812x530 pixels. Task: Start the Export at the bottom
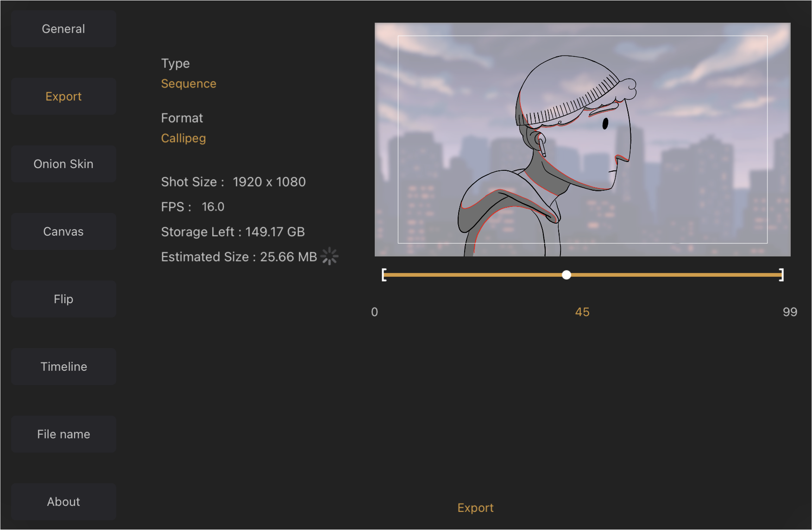click(475, 507)
